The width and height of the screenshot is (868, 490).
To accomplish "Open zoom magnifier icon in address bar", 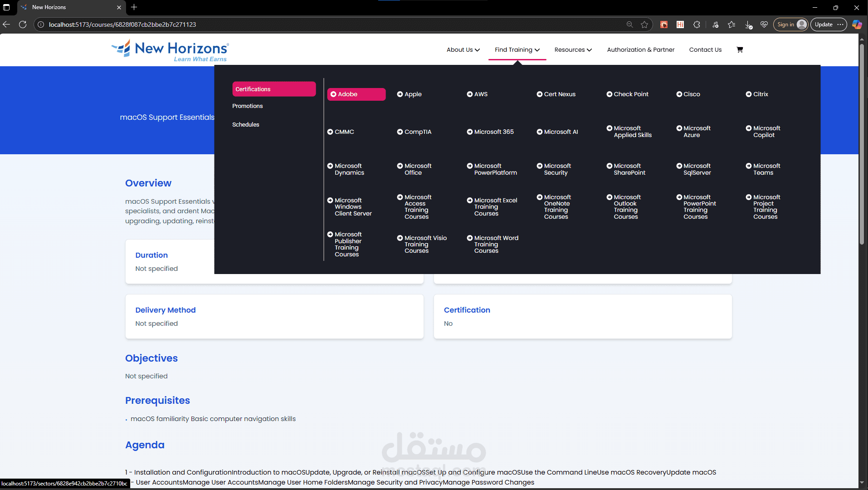I will click(x=629, y=24).
